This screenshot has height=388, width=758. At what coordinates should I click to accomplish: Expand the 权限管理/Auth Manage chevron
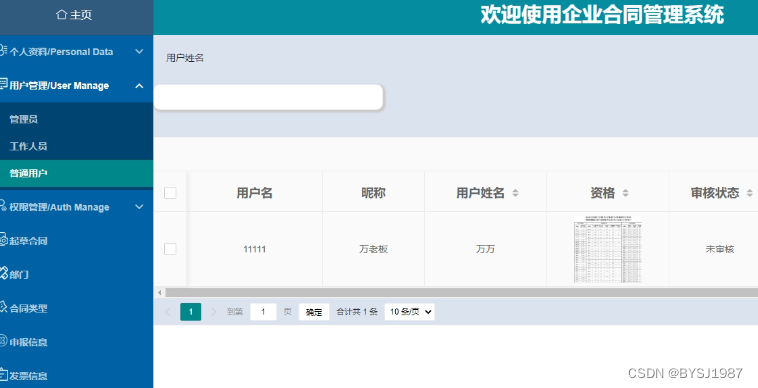(139, 207)
